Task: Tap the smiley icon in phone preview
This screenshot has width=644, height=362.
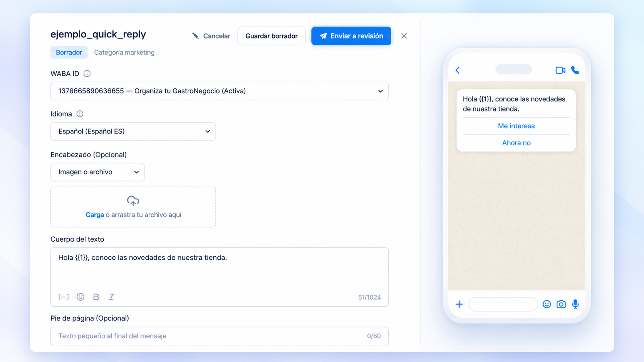Action: pyautogui.click(x=547, y=304)
